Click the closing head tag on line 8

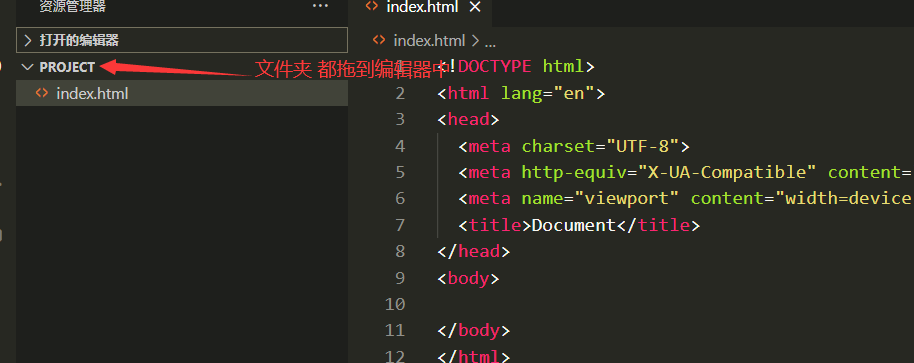tap(473, 251)
